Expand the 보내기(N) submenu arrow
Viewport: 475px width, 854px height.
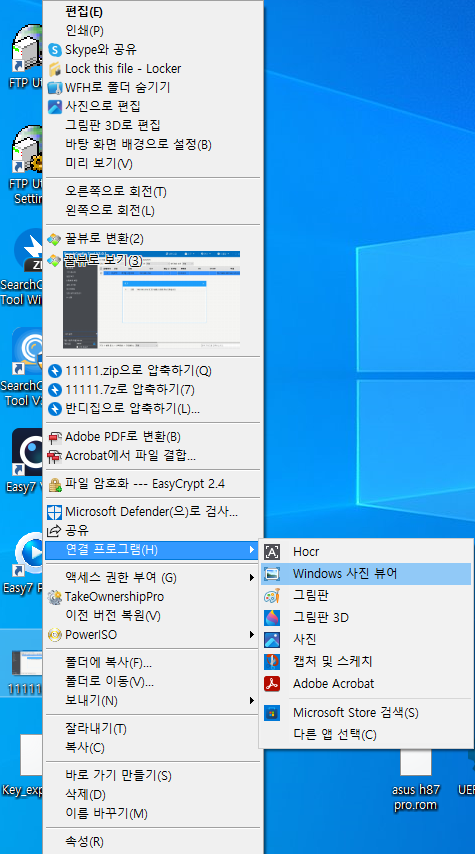tap(252, 700)
